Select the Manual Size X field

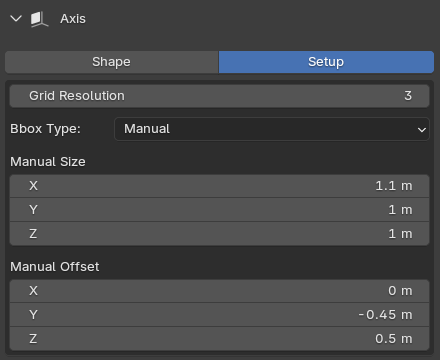pos(219,186)
